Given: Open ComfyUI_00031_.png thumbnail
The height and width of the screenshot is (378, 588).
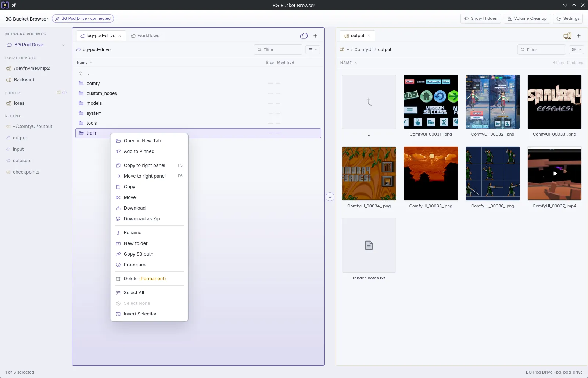Looking at the screenshot, I should pyautogui.click(x=431, y=102).
